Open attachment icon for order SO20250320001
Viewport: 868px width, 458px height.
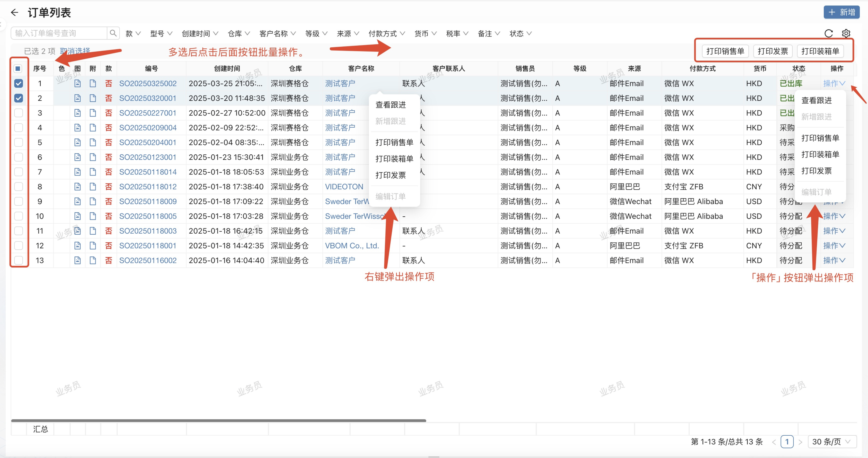point(93,98)
